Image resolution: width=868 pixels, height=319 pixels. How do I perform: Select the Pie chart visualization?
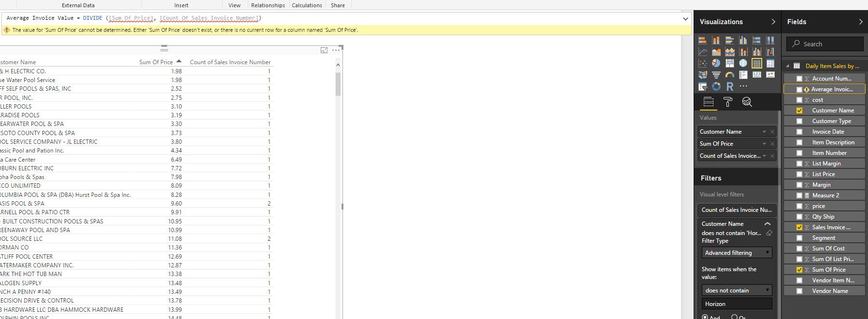click(x=716, y=63)
